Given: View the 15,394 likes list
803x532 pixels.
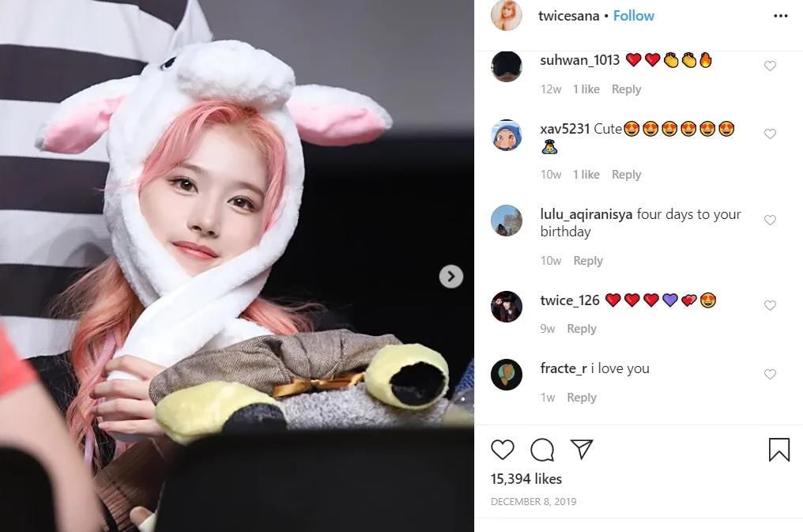Looking at the screenshot, I should point(526,479).
